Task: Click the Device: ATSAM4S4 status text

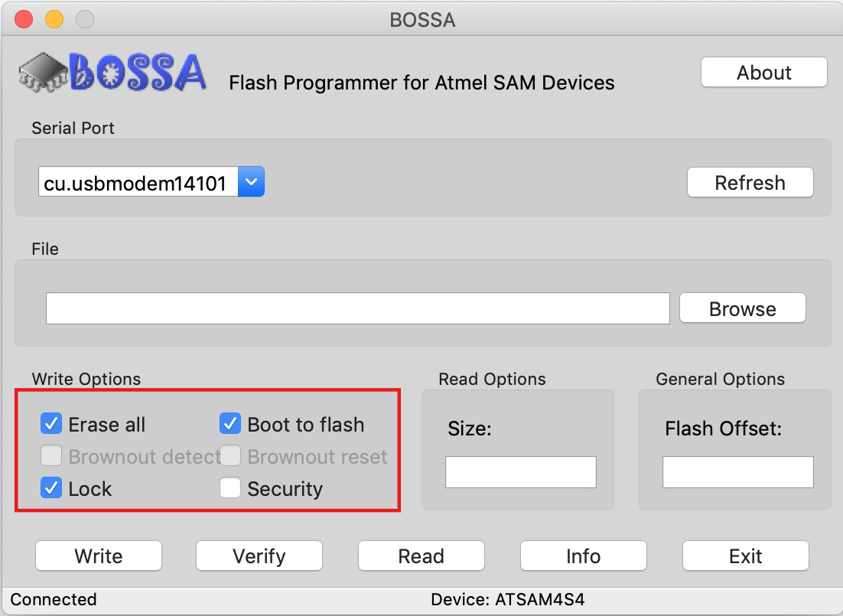Action: click(x=507, y=599)
